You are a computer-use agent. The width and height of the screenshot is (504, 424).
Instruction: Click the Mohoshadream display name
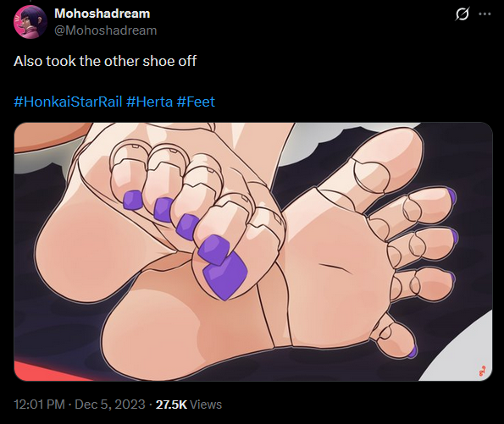[102, 14]
